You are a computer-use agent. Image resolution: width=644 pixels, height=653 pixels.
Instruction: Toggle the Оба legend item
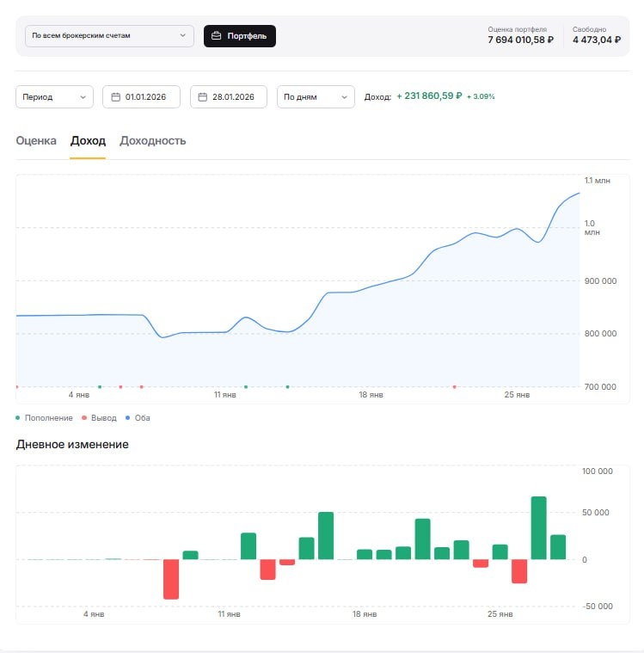coord(142,418)
